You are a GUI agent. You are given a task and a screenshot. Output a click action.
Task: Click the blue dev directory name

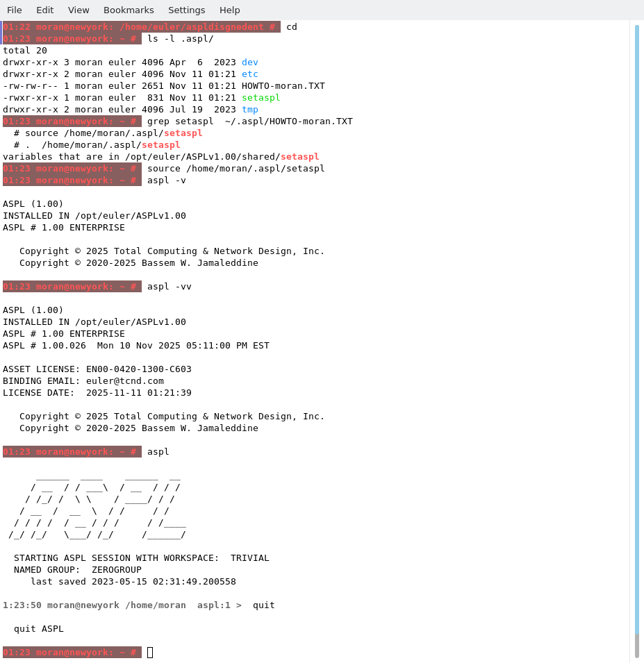click(x=250, y=62)
